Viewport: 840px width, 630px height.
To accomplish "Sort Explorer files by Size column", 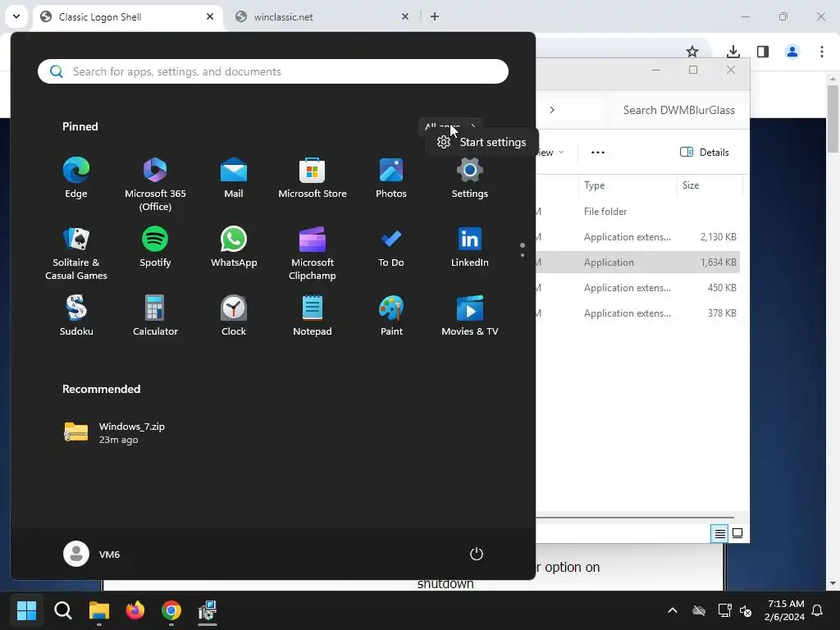I will pos(710,185).
